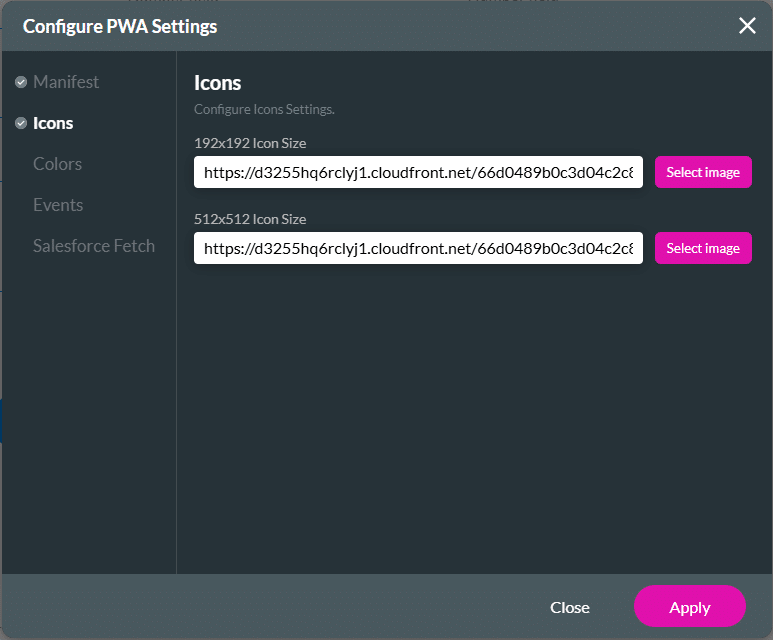This screenshot has height=640, width=773.
Task: Open the Events section
Action: coord(58,205)
